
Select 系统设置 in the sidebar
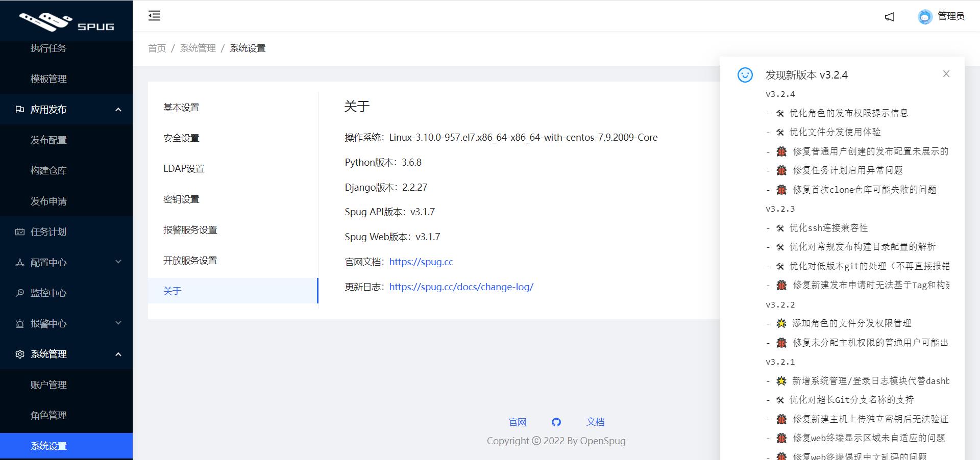tap(66, 446)
